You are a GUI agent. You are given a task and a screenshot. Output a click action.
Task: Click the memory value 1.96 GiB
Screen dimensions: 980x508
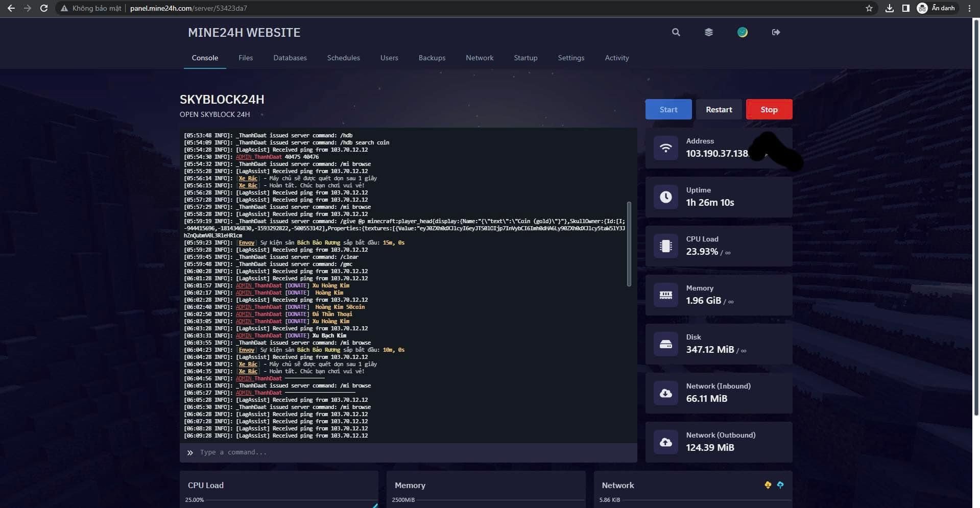click(703, 301)
